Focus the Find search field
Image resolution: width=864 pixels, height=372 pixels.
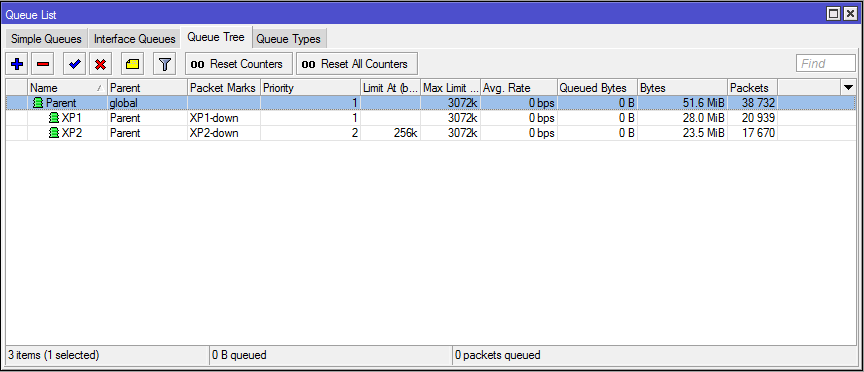point(825,64)
